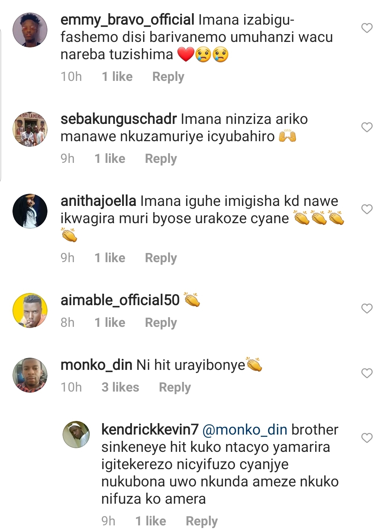Open the @monko_din mention link
The width and height of the screenshot is (392, 532).
[245, 430]
